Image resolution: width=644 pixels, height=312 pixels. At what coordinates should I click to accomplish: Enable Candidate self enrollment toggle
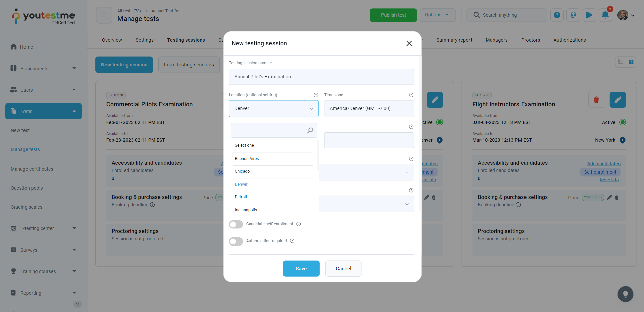[x=236, y=224]
